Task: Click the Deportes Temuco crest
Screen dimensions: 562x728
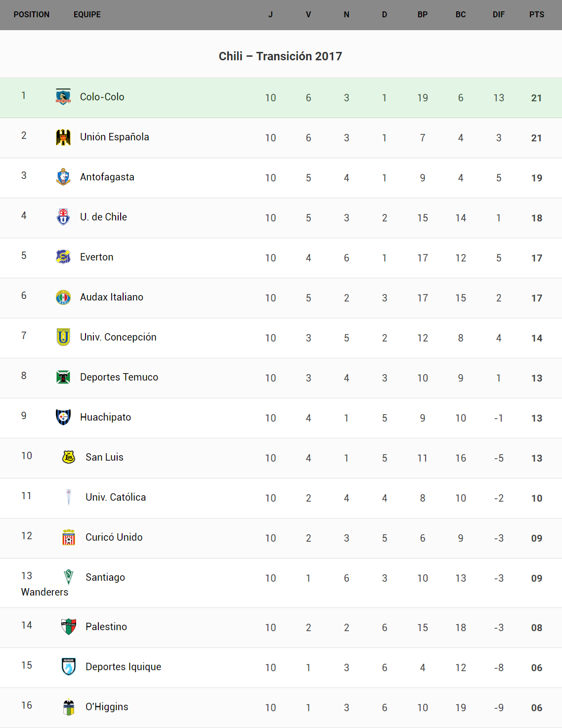Action: tap(63, 377)
